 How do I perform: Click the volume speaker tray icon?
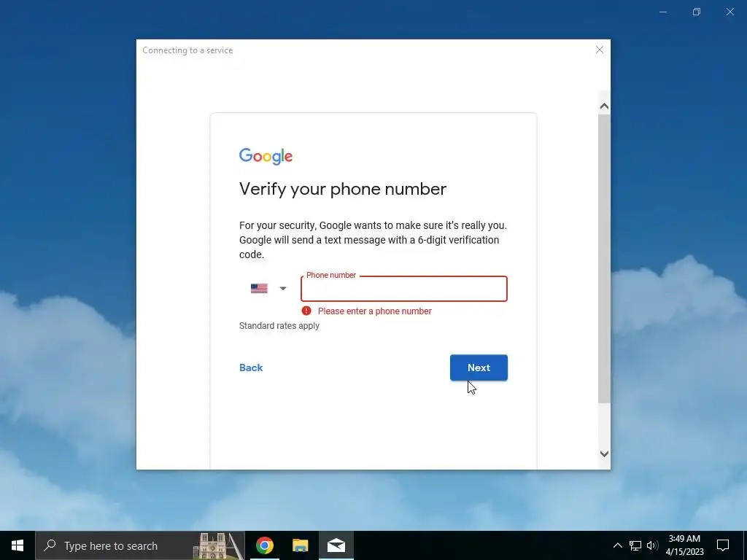click(652, 545)
